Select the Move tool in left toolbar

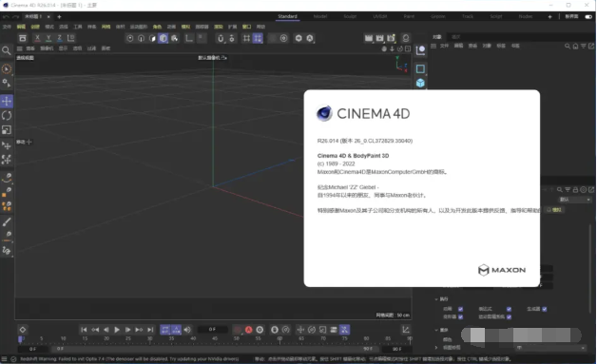pos(7,101)
